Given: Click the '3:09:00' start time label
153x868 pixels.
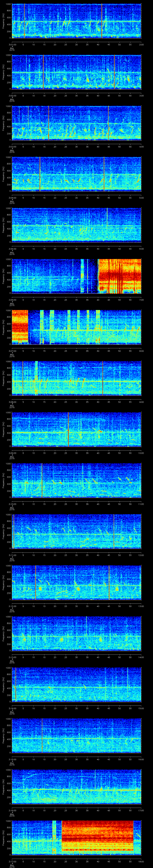Looking at the screenshot, I should [12, 453].
